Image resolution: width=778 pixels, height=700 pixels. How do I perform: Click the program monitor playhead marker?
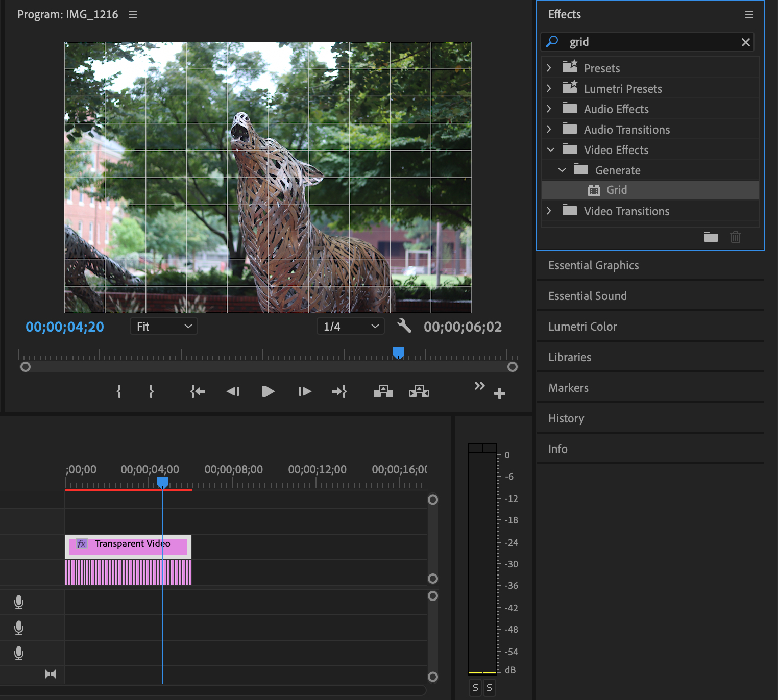pos(399,353)
